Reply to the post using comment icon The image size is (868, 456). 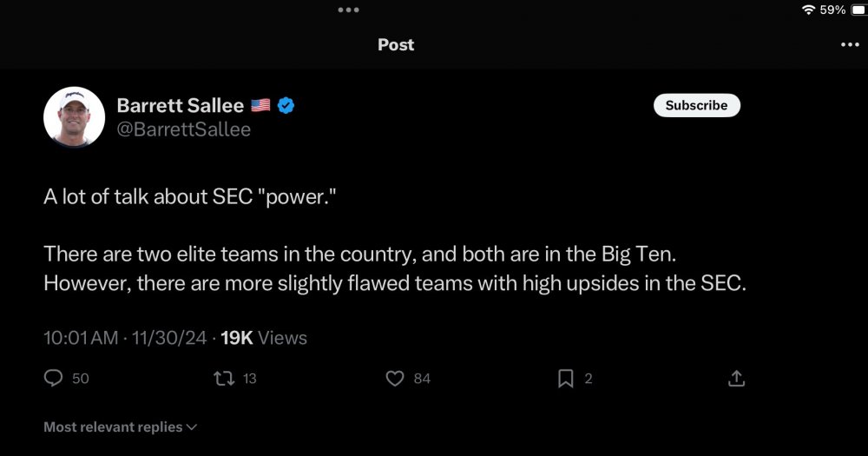(54, 378)
